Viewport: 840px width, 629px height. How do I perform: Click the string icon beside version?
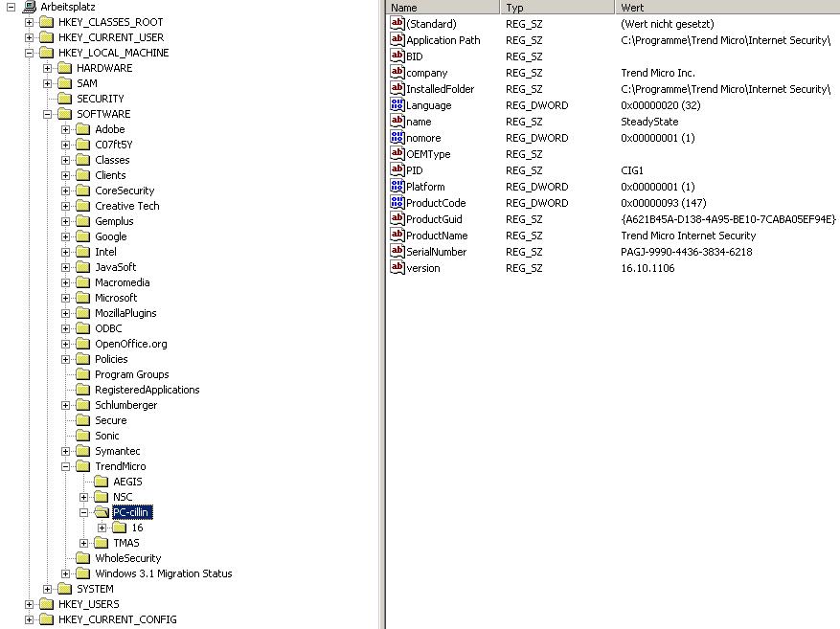point(397,268)
